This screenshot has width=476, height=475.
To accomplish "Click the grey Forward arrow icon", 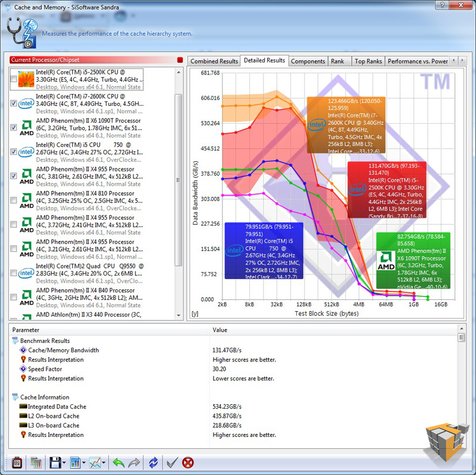I will (x=134, y=463).
